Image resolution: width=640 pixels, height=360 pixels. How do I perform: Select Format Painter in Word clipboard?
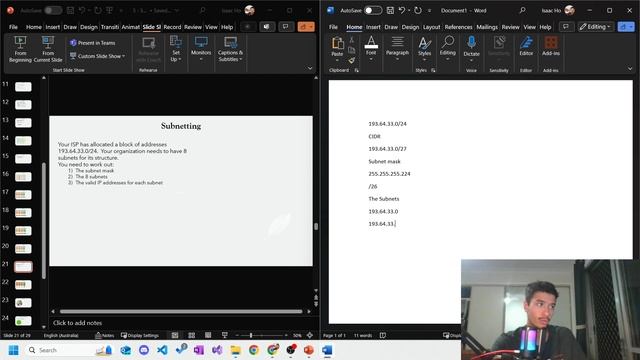[351, 60]
